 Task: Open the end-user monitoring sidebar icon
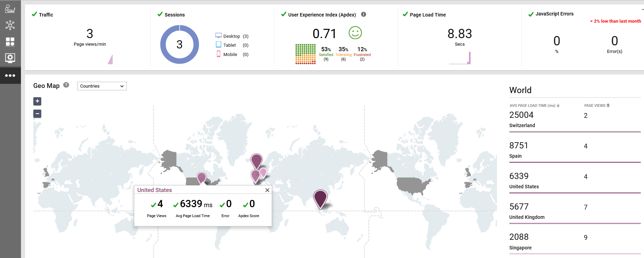pos(10,9)
